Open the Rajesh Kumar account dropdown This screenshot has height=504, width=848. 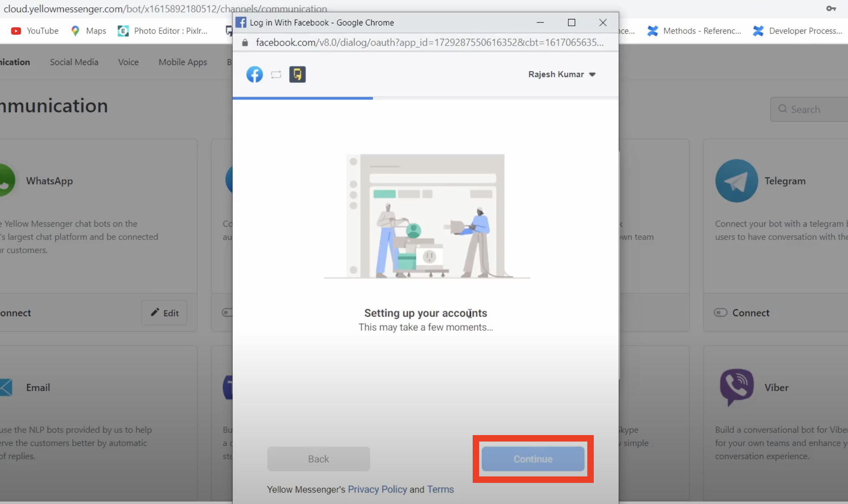pyautogui.click(x=562, y=75)
